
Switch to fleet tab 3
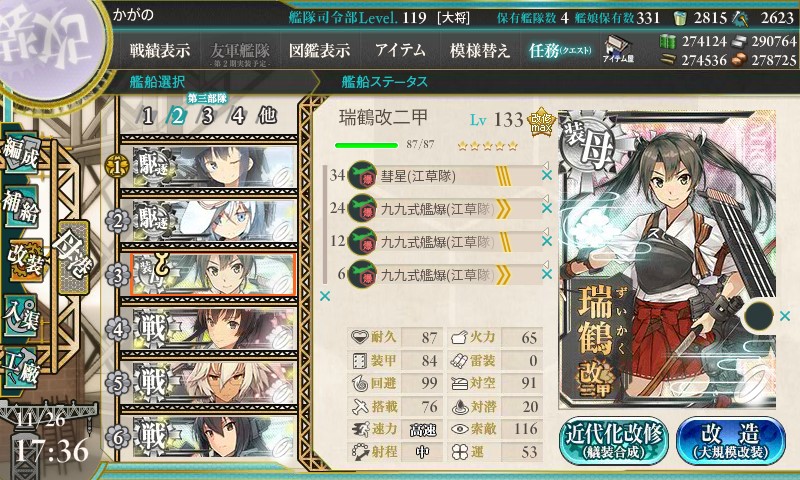207,116
